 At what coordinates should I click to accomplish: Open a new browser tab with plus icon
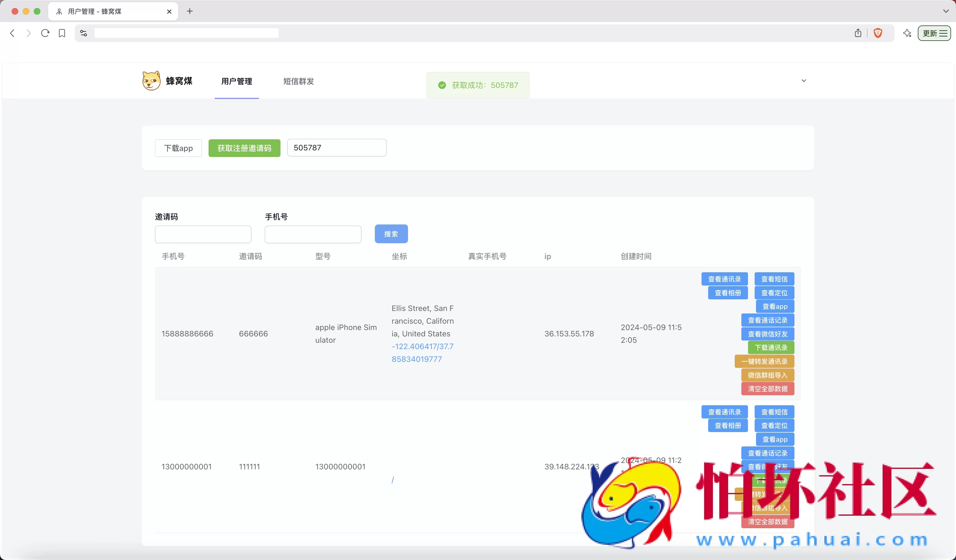(x=190, y=11)
